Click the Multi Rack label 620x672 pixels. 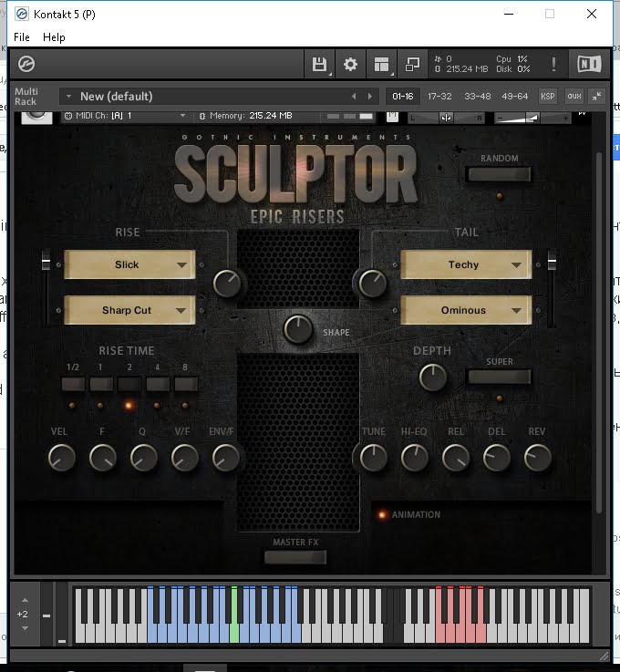tap(26, 97)
